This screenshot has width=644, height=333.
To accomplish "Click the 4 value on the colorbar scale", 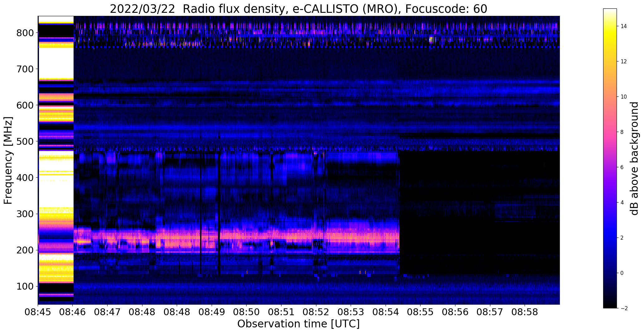I will [622, 203].
